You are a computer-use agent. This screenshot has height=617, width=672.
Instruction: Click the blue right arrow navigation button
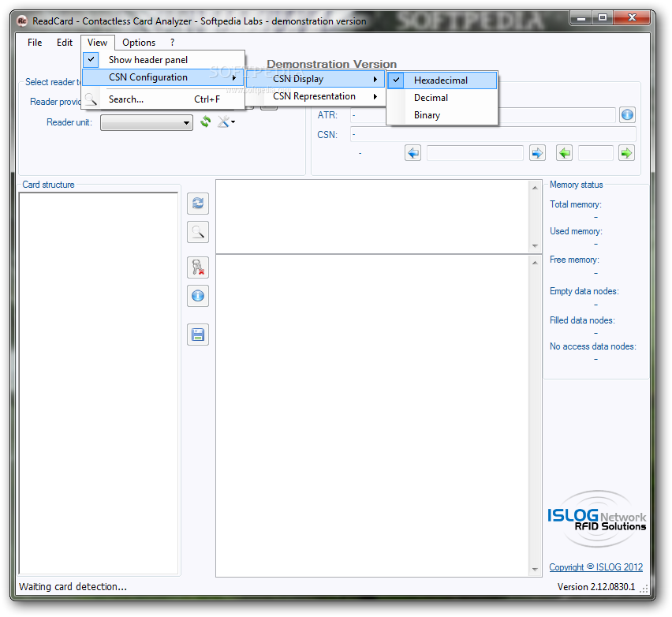tap(537, 153)
